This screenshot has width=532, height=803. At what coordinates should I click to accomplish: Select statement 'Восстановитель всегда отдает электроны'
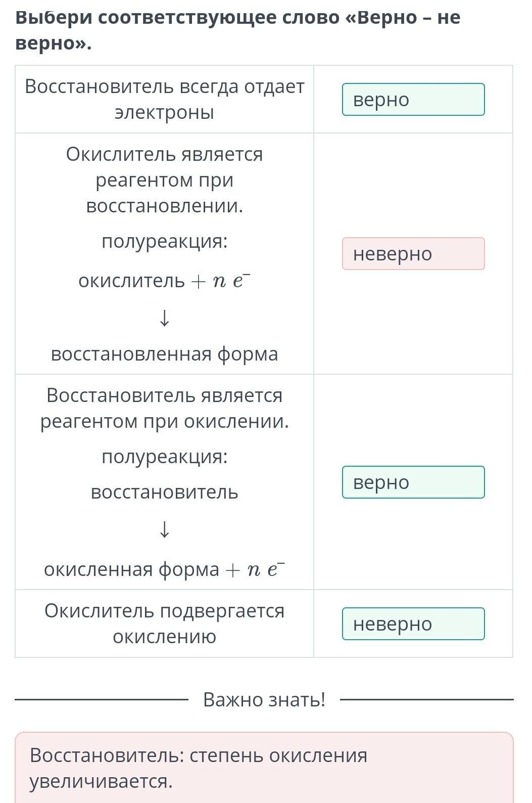[x=165, y=99]
